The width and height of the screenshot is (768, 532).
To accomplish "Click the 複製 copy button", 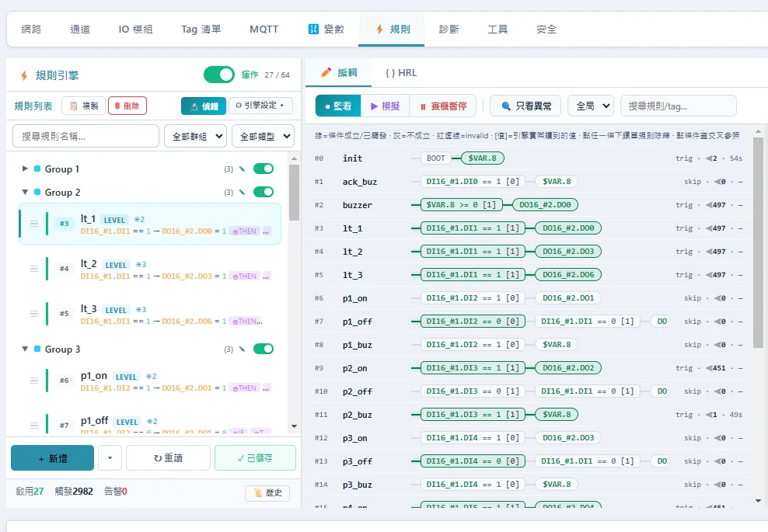I will tap(84, 106).
